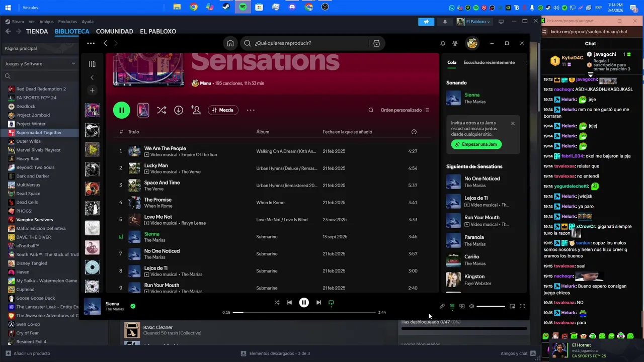644x362 pixels.
Task: Mute the Spotify volume speaker icon
Action: [472, 306]
